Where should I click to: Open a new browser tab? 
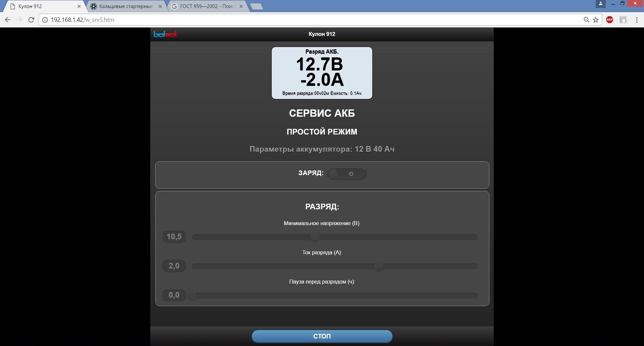(x=257, y=6)
